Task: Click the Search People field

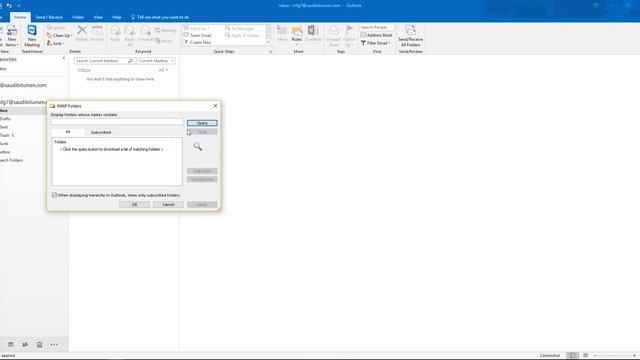Action: (x=377, y=27)
